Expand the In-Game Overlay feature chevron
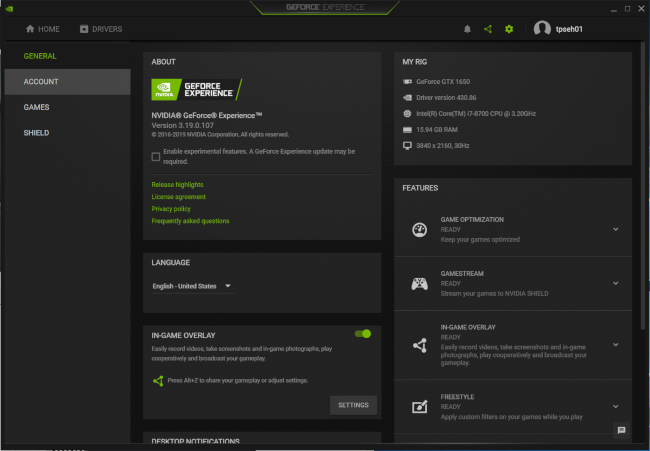 (616, 344)
